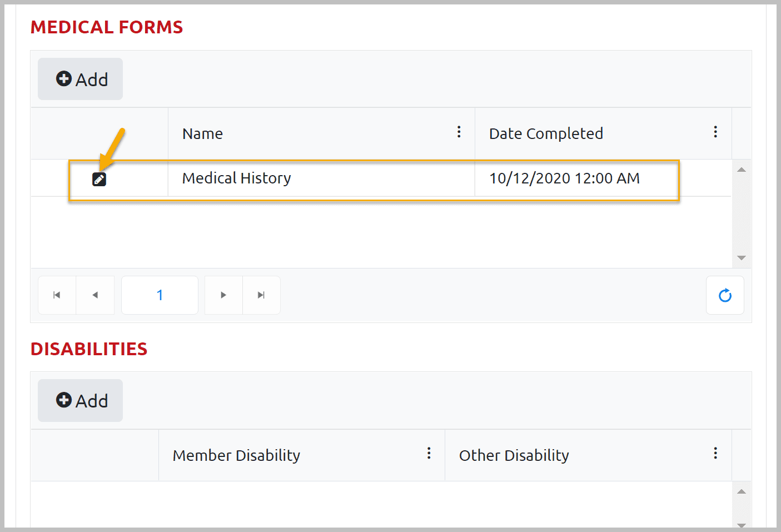Go to first page of Medical Forms
The image size is (781, 532).
tap(57, 295)
